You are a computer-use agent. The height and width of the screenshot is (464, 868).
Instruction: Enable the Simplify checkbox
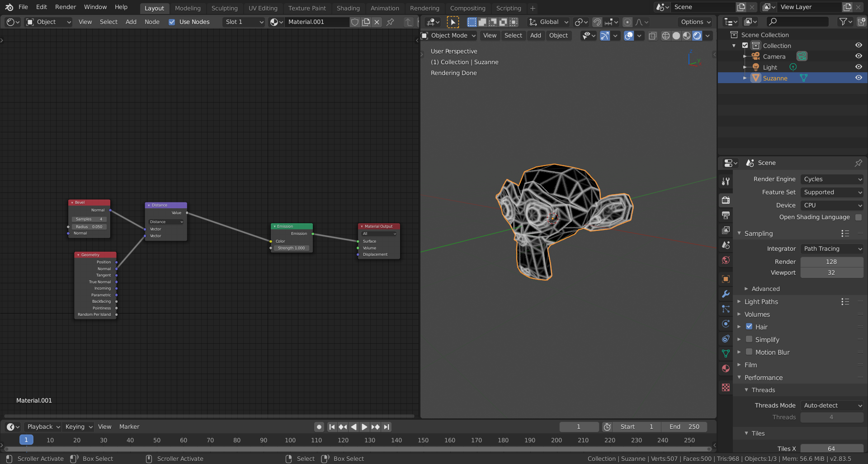click(x=749, y=339)
